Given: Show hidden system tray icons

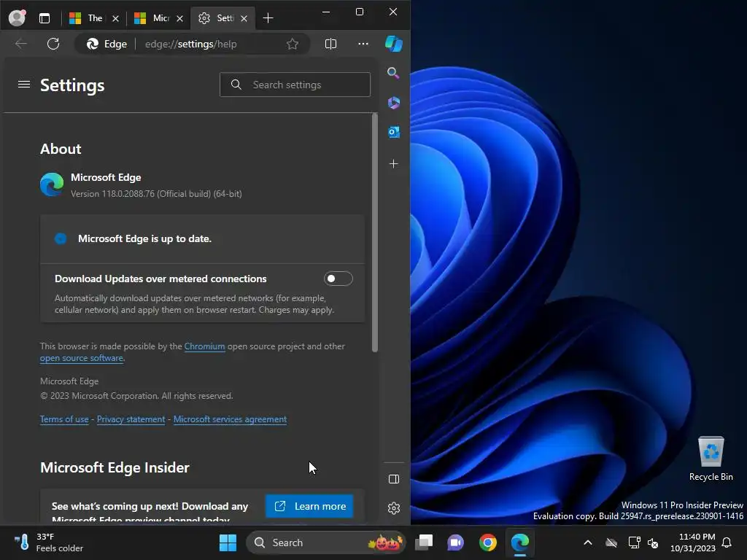Looking at the screenshot, I should (588, 542).
